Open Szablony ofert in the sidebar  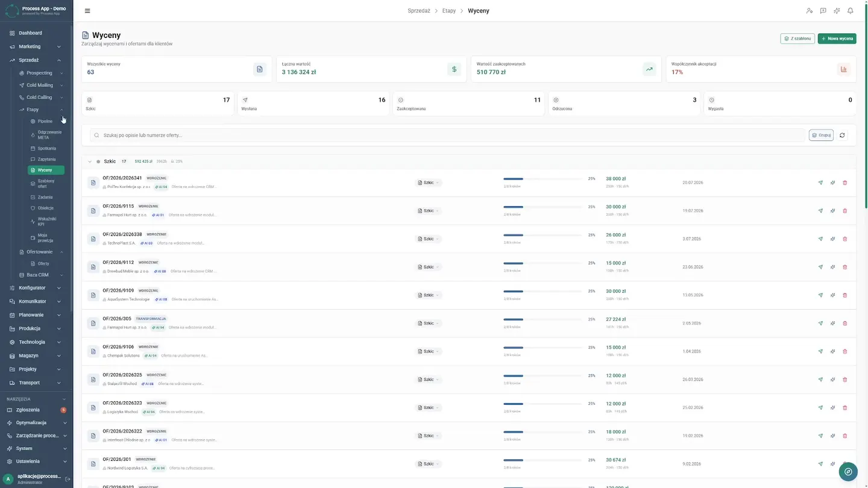(x=46, y=184)
